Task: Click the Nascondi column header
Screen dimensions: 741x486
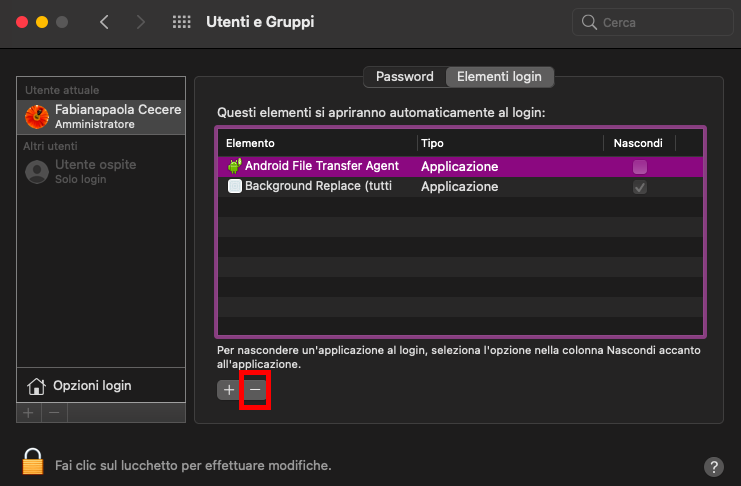Action: [638, 143]
